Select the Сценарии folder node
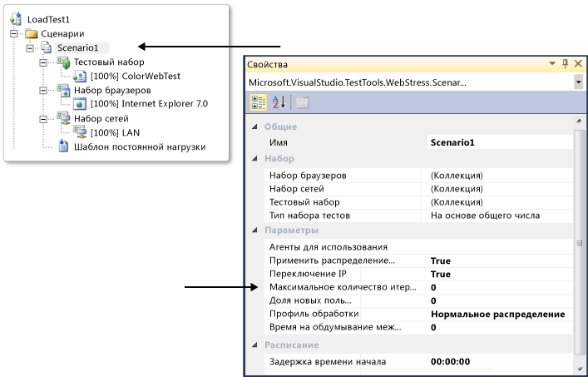This screenshot has height=377, width=588. pos(62,34)
